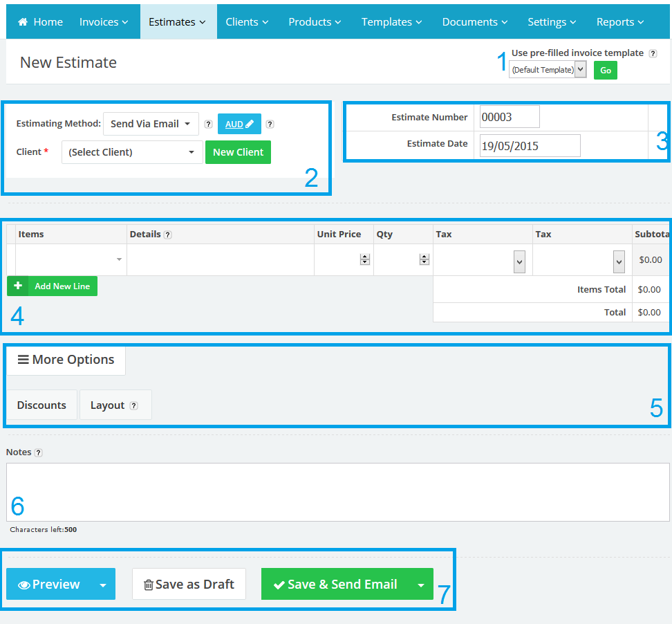Image resolution: width=672 pixels, height=624 pixels.
Task: Open AUD currency edit button
Action: point(239,124)
